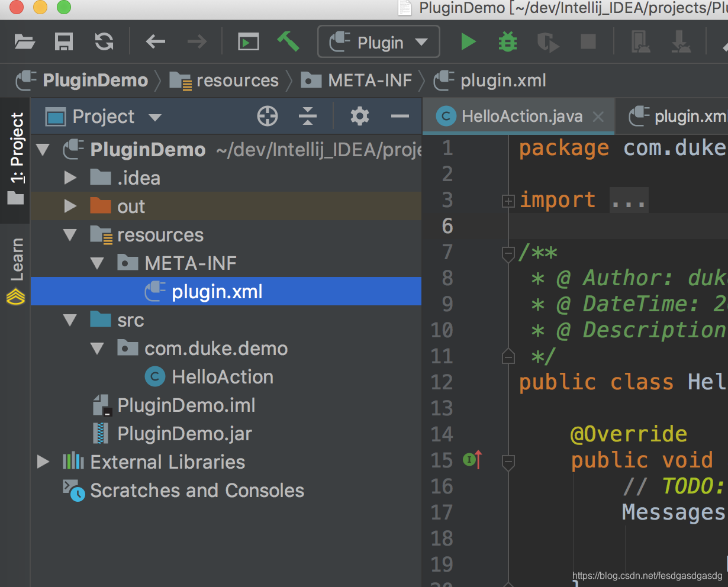The width and height of the screenshot is (728, 587).
Task: Click the greyed download arrow toolbar icon
Action: [x=681, y=42]
